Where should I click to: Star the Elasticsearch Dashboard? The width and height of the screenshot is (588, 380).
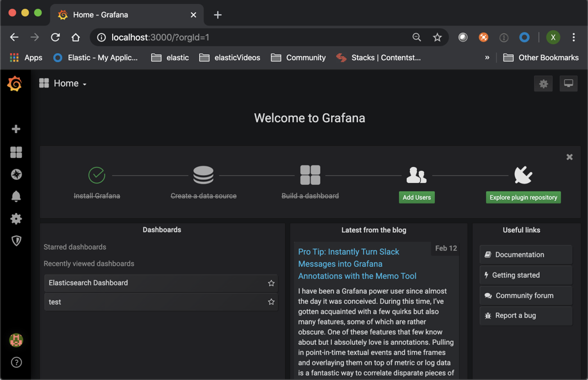(271, 282)
